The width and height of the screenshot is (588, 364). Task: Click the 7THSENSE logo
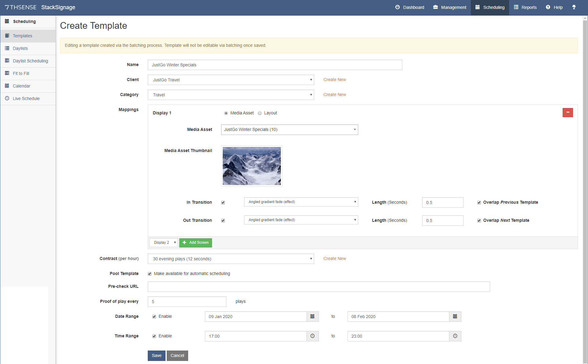(20, 7)
